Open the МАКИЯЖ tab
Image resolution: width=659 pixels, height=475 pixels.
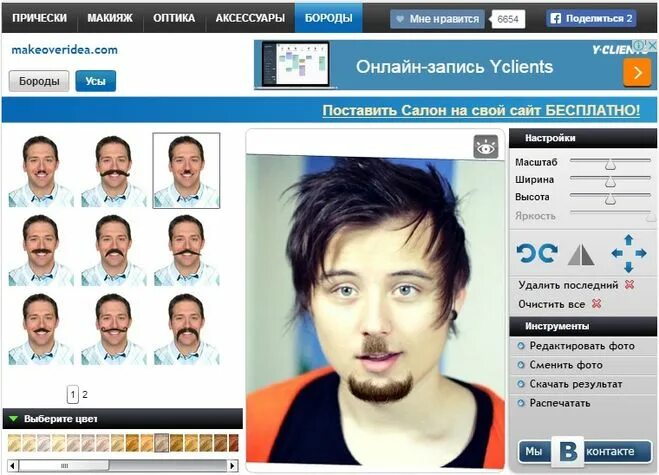click(x=110, y=18)
